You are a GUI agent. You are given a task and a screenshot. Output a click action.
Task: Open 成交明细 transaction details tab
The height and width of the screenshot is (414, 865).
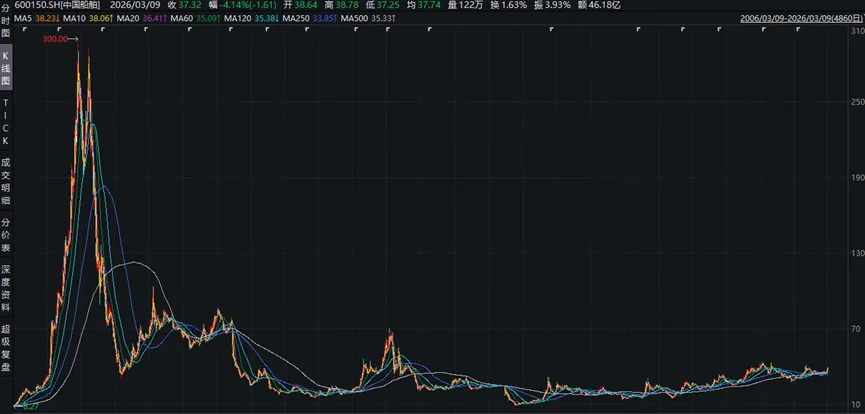6,178
